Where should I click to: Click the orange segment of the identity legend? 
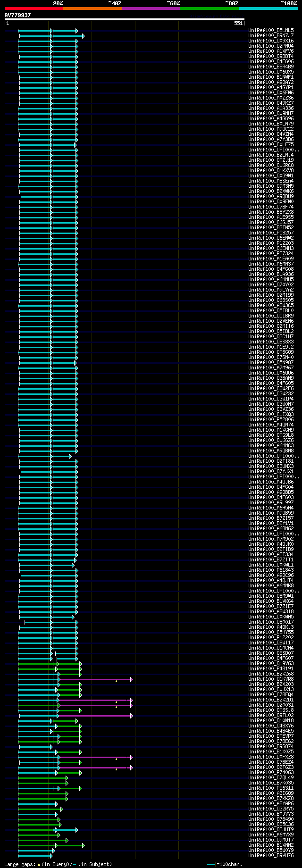pos(92,8)
